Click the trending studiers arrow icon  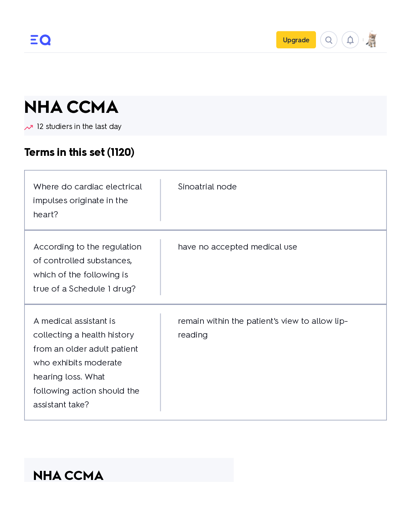point(28,127)
